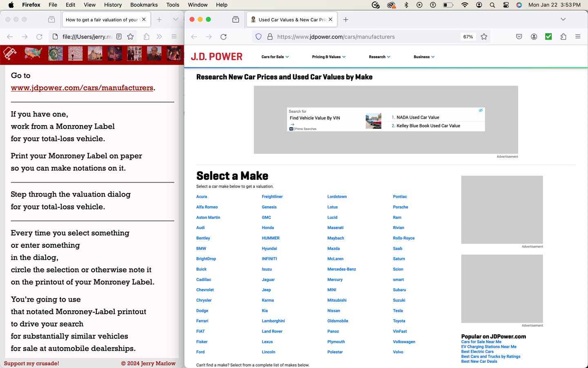Click the red tools logo in left page header
588x368 pixels.
[10, 54]
